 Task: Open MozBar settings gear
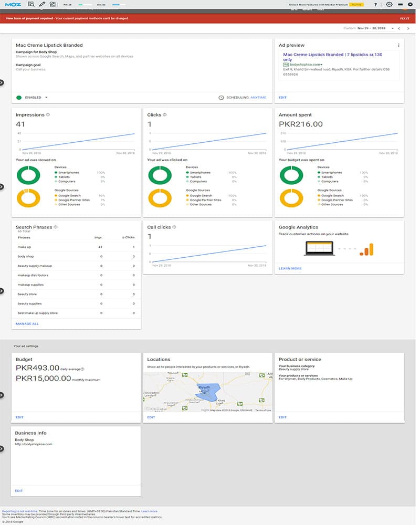[x=389, y=4]
